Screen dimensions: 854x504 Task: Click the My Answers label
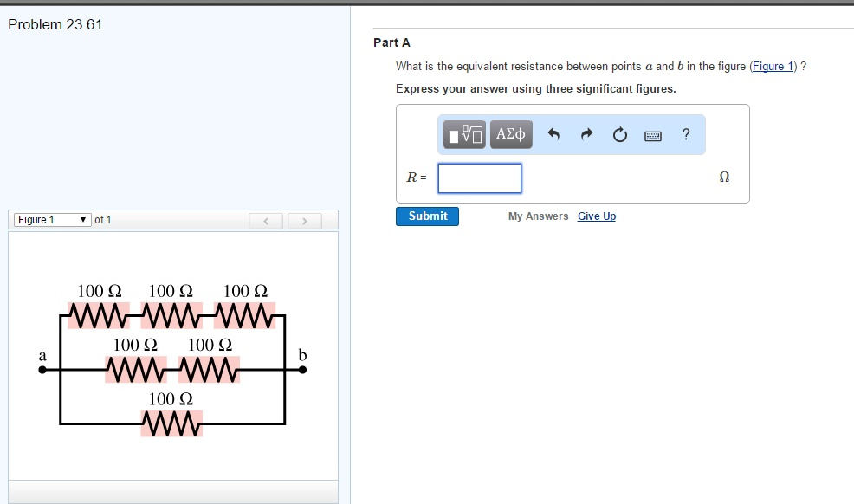538,216
